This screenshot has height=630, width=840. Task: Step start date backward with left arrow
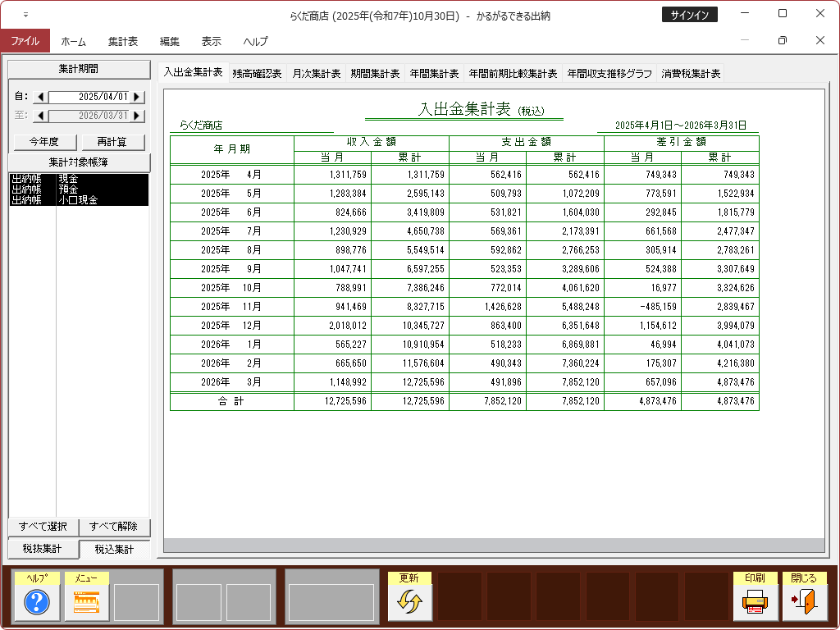pos(41,97)
